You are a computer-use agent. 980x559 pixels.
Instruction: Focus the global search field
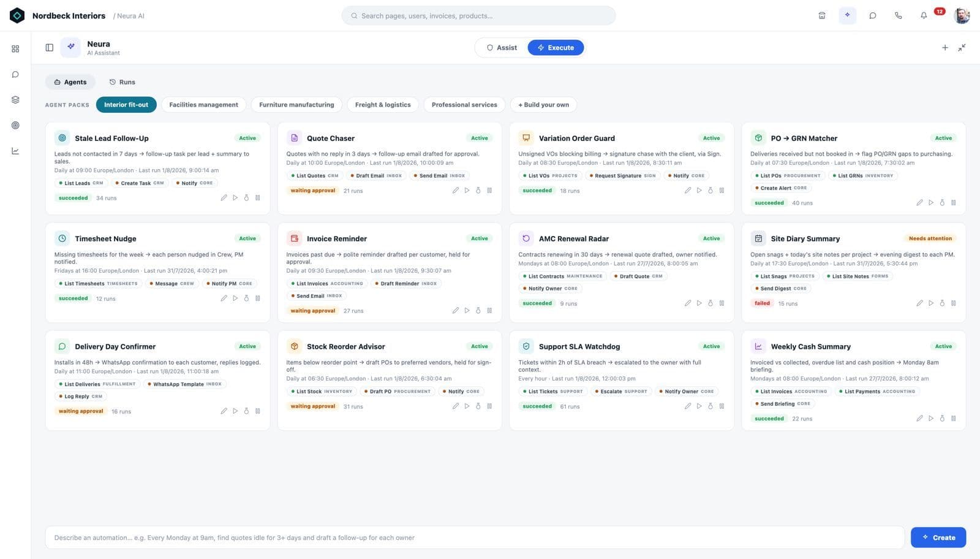click(478, 16)
